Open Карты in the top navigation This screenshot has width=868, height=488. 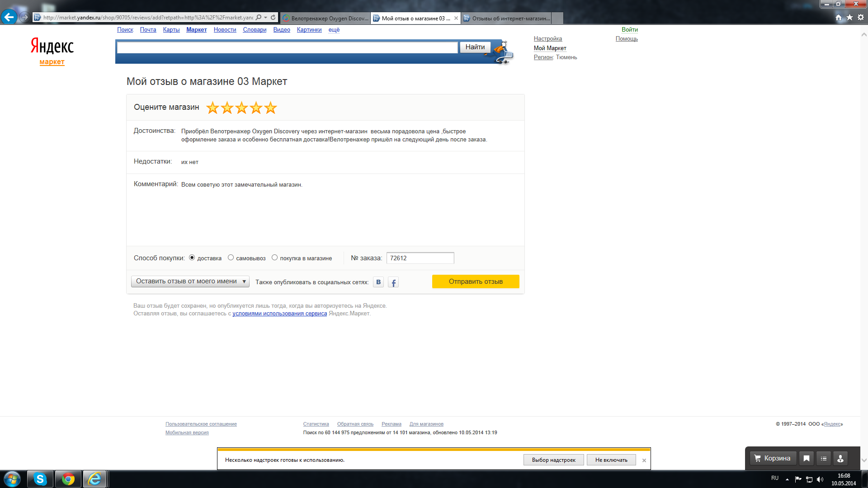click(171, 30)
